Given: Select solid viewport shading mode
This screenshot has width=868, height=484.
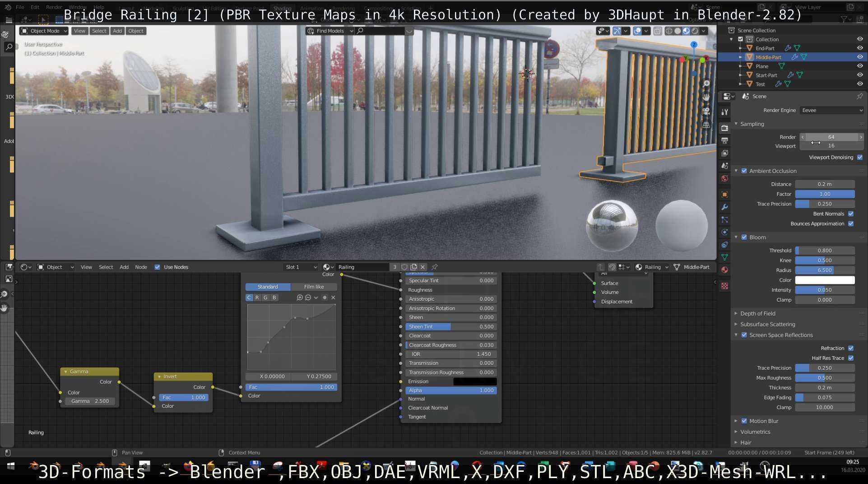Looking at the screenshot, I should (x=678, y=31).
